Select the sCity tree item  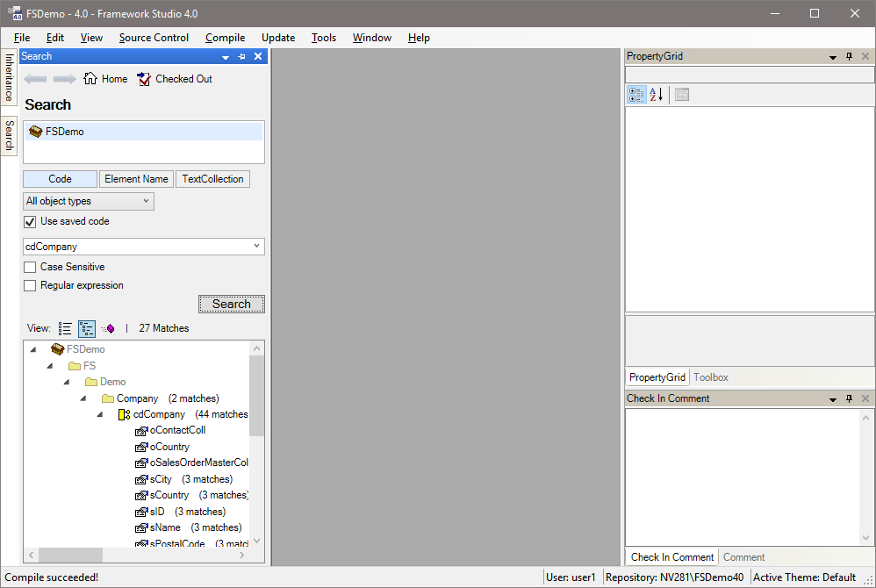tap(161, 479)
